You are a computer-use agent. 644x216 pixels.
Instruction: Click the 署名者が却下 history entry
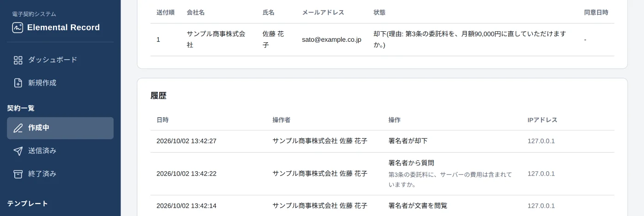click(408, 141)
